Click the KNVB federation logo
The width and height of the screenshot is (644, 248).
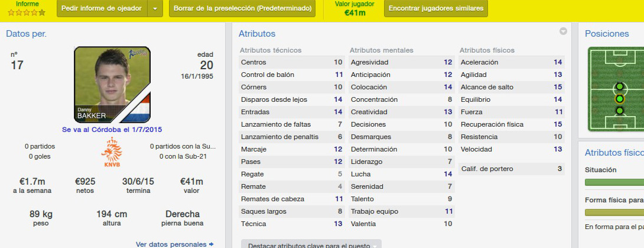click(x=112, y=153)
